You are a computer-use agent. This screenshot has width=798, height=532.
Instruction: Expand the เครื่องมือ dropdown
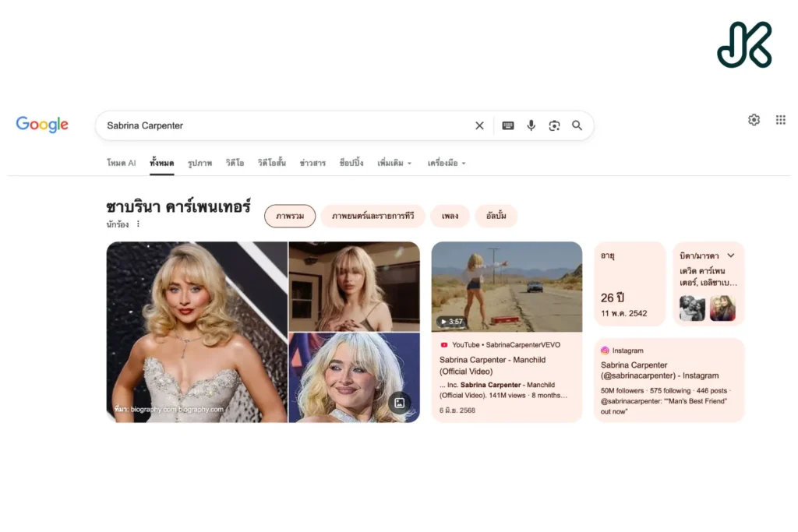[447, 164]
